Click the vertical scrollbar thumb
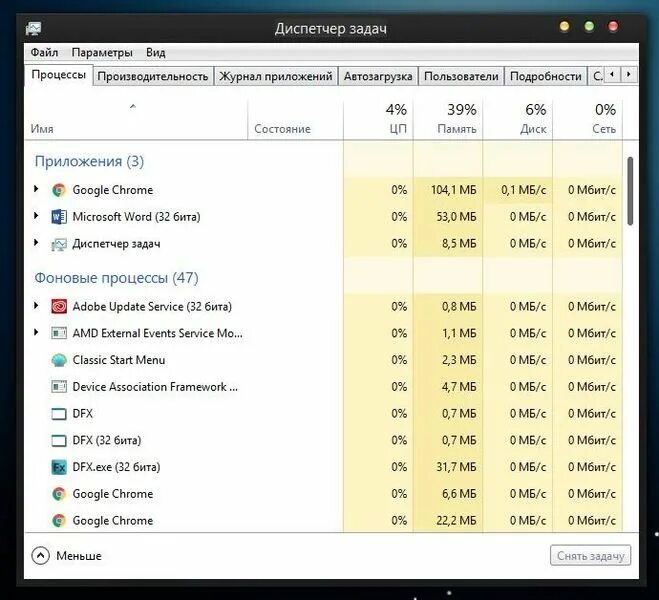The height and width of the screenshot is (600, 659). [630, 191]
